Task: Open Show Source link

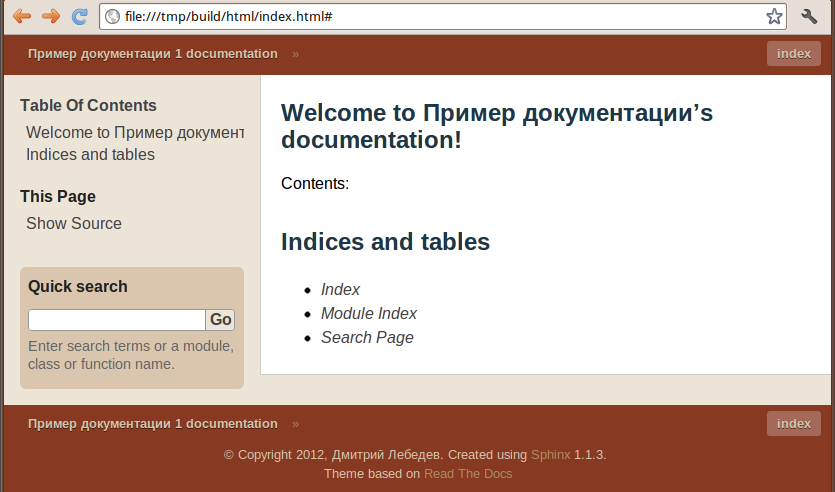Action: click(x=74, y=223)
